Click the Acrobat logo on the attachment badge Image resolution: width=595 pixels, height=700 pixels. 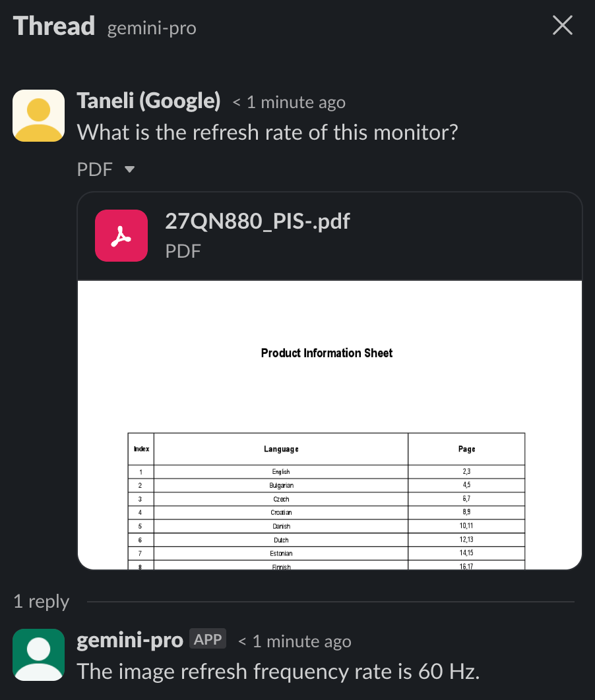point(121,235)
